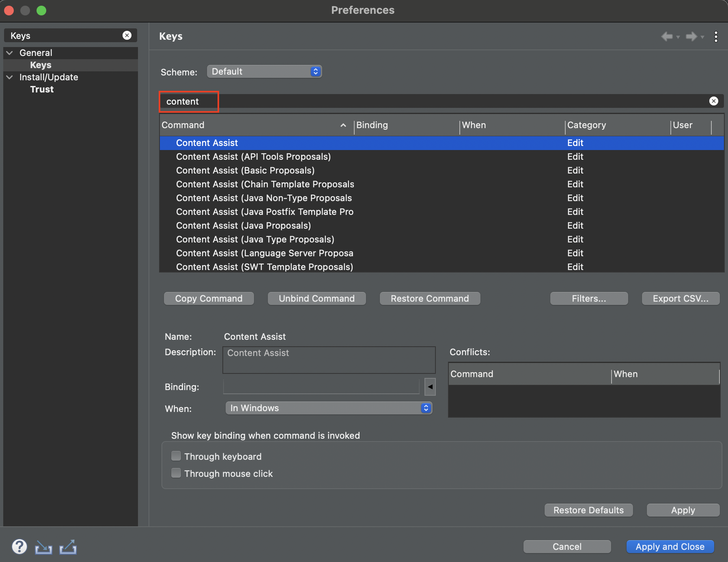Go back to previous preference page
Image resolution: width=728 pixels, height=562 pixels.
(667, 36)
